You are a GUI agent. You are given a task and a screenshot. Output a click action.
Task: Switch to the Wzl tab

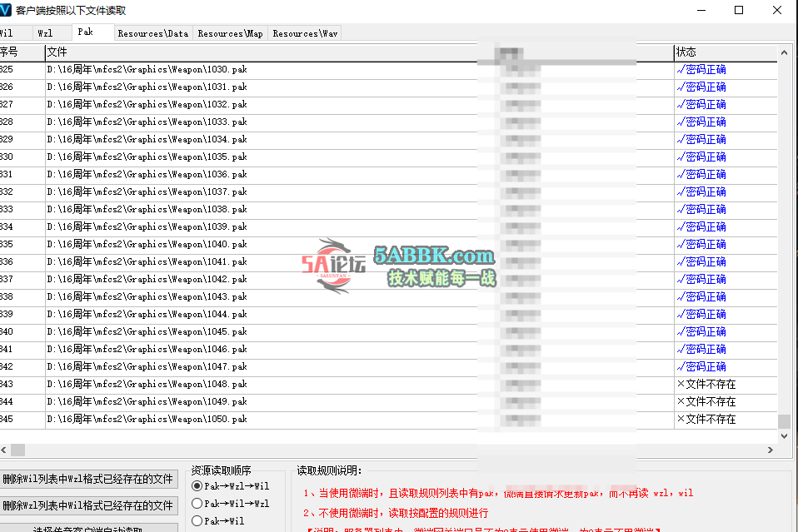coord(45,33)
